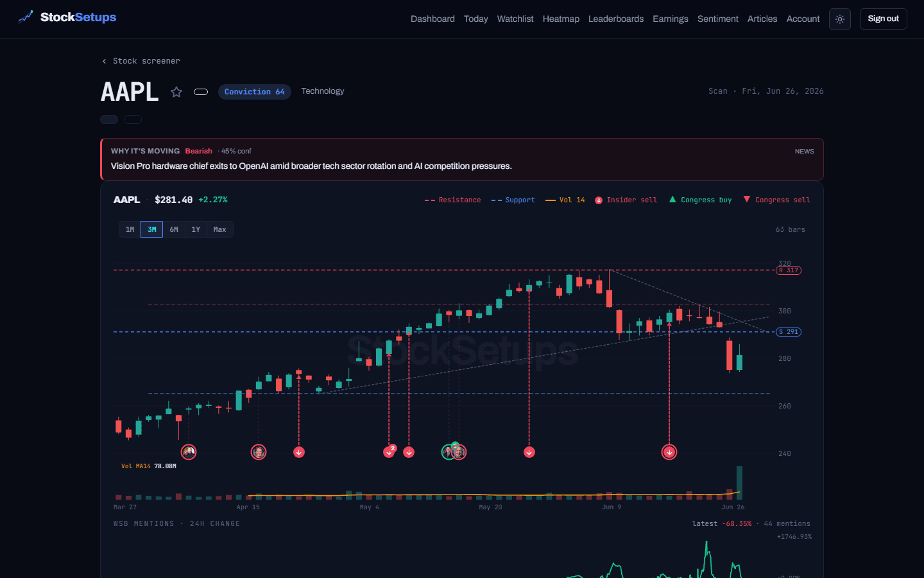
Task: Click the R 317 resistance price tag
Action: click(789, 270)
